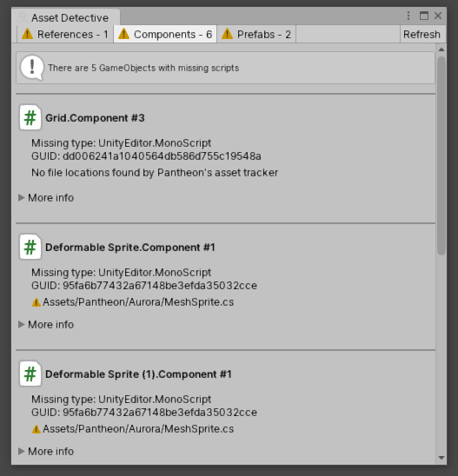Click the Refresh button

(422, 34)
